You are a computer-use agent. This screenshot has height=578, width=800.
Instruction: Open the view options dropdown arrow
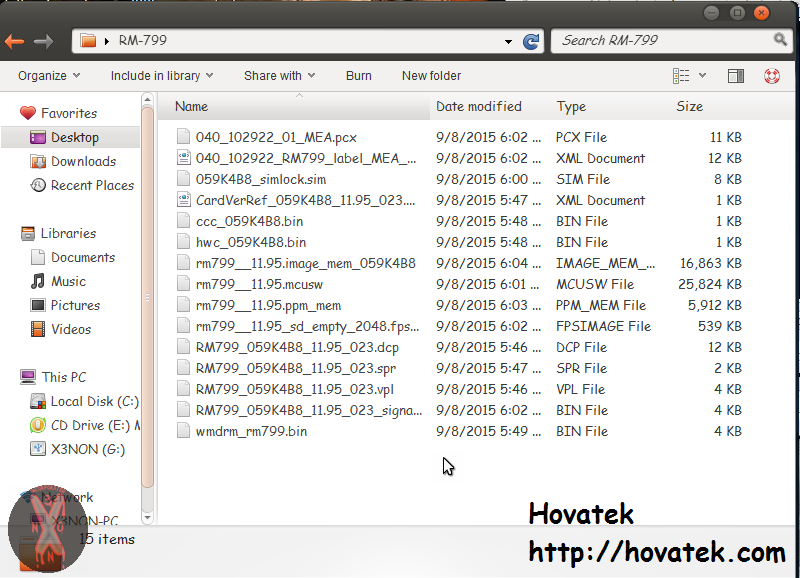pos(703,76)
